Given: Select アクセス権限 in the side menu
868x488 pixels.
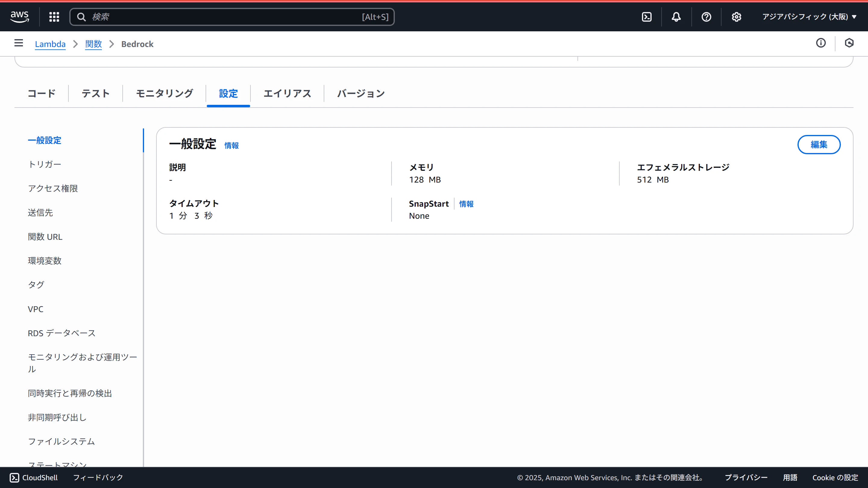Looking at the screenshot, I should click(53, 188).
